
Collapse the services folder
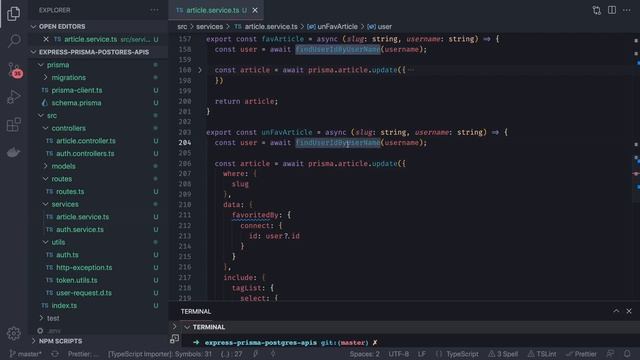(x=45, y=204)
